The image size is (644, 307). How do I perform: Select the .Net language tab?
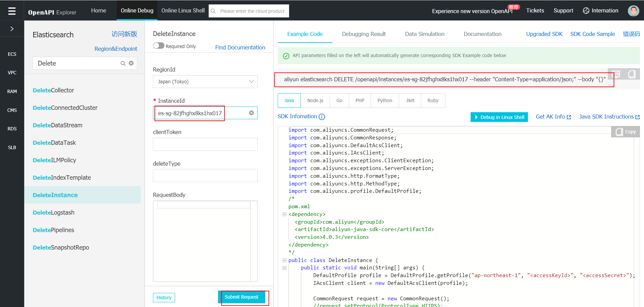coord(410,100)
